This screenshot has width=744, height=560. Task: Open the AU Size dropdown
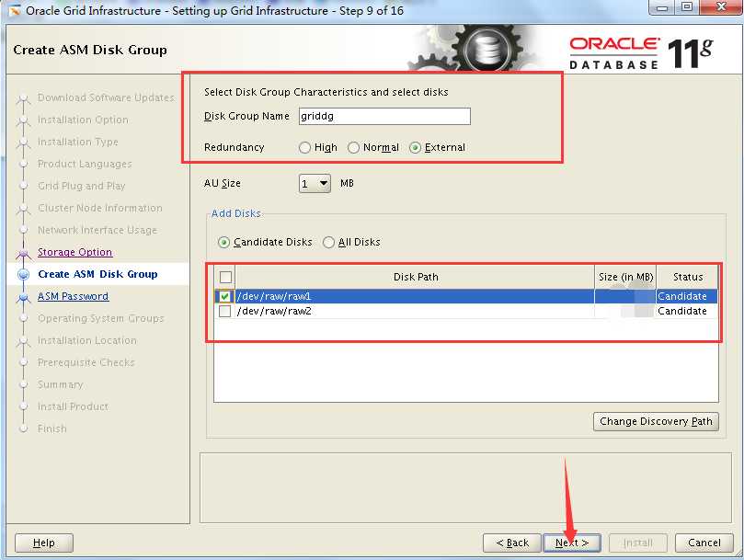pyautogui.click(x=315, y=183)
